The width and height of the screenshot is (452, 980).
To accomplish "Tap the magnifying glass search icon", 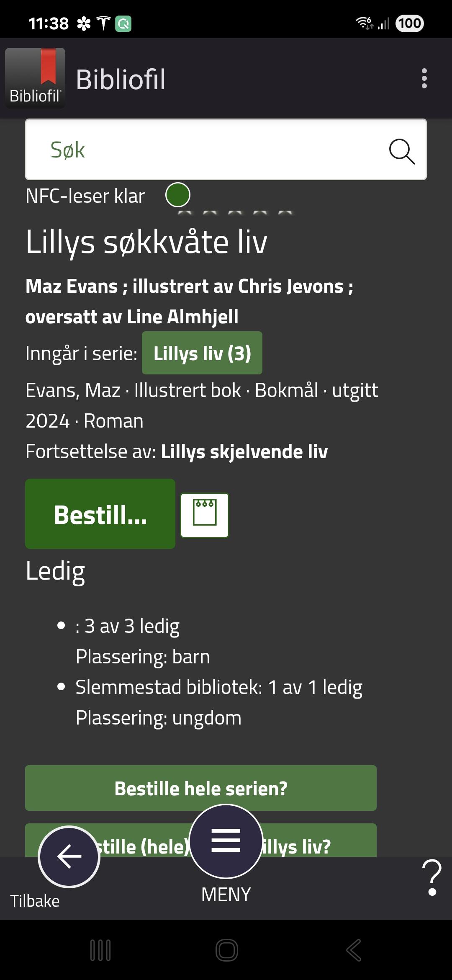I will click(402, 151).
